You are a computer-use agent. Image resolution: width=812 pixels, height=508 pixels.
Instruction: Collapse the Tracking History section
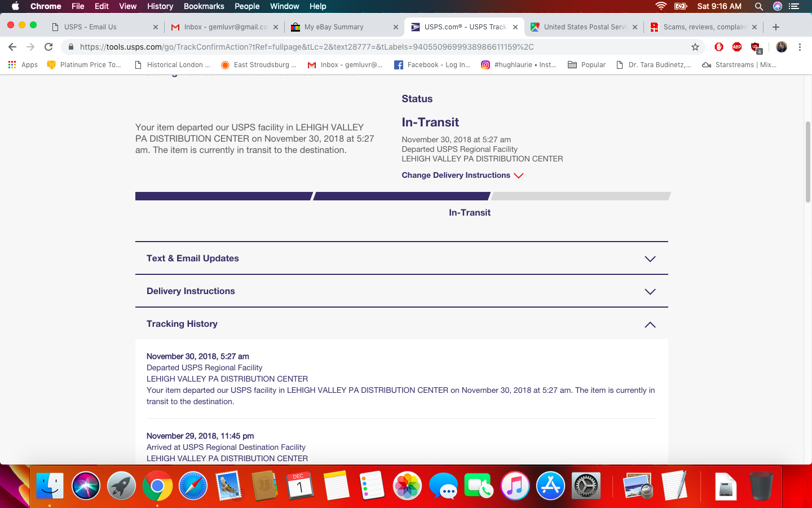tap(401, 324)
